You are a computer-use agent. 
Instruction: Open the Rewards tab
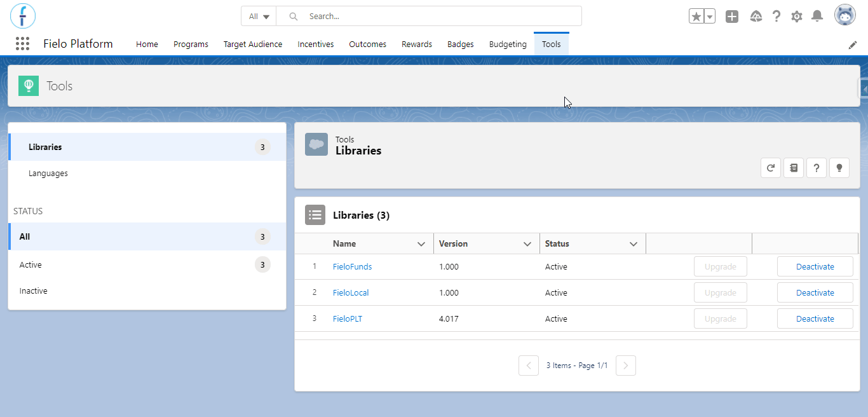(417, 44)
